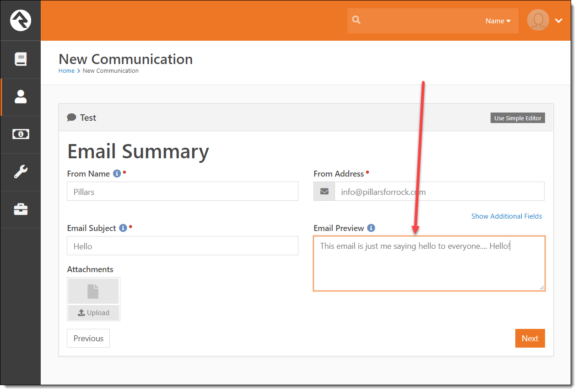Click the Email Preview textarea resize handle
Viewport: 578px width, 392px height.
click(x=542, y=288)
